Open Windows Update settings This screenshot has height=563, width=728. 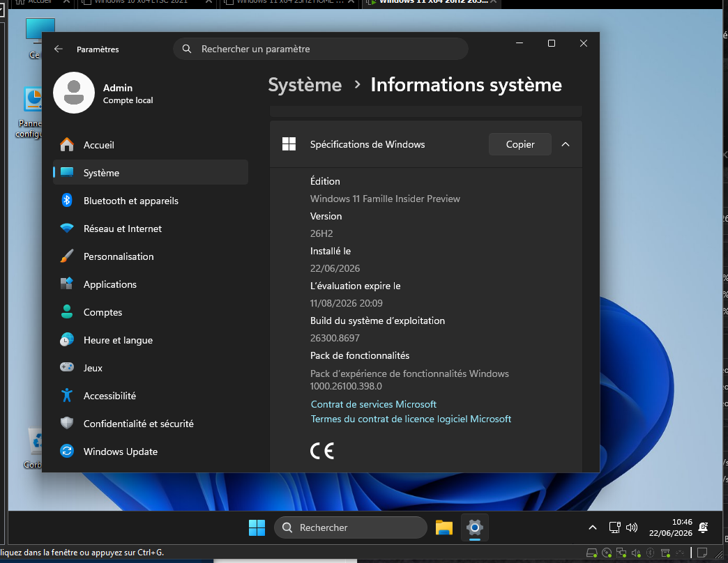click(x=151, y=452)
